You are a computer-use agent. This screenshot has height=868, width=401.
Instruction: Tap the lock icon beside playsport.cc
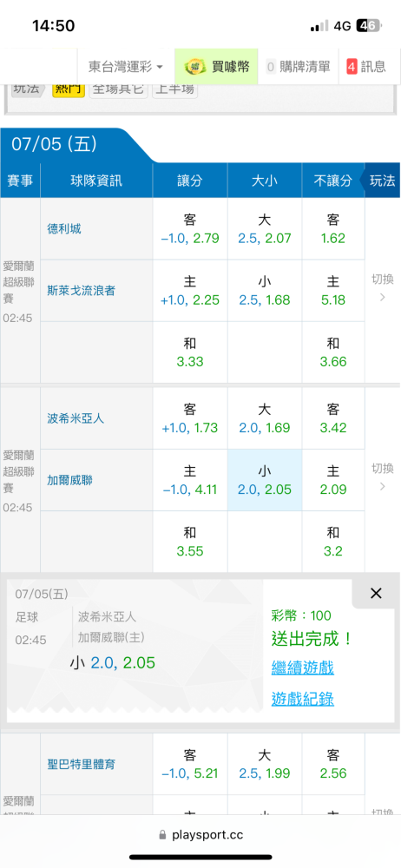point(162,834)
